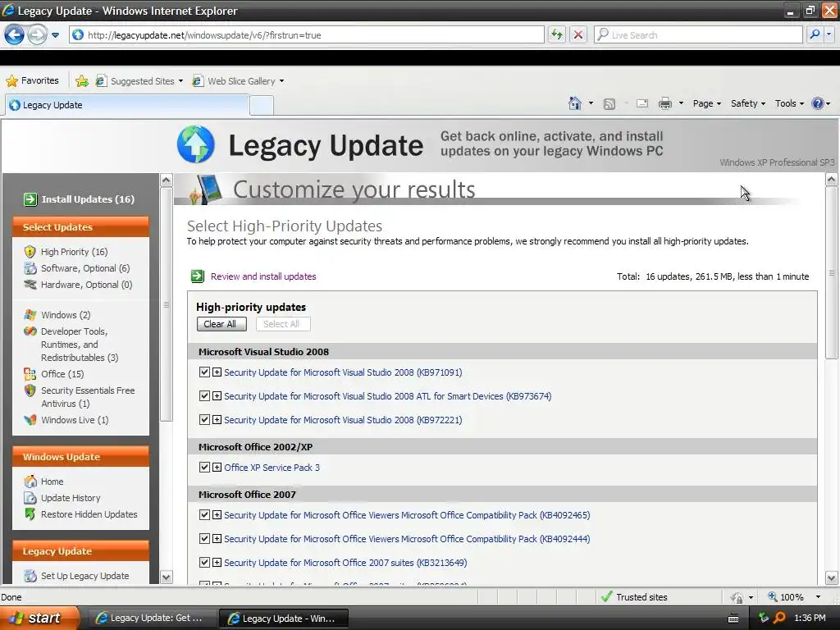Click the Set Up Legacy Update icon
Viewport: 840px width, 630px height.
point(30,576)
